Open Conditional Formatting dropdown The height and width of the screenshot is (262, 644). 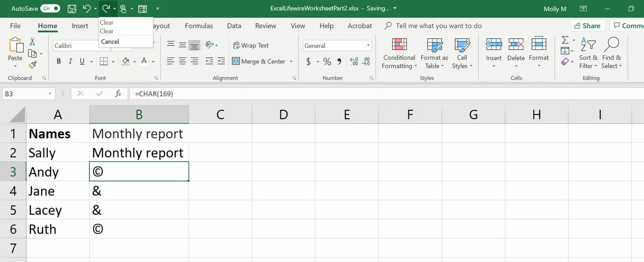(x=399, y=54)
